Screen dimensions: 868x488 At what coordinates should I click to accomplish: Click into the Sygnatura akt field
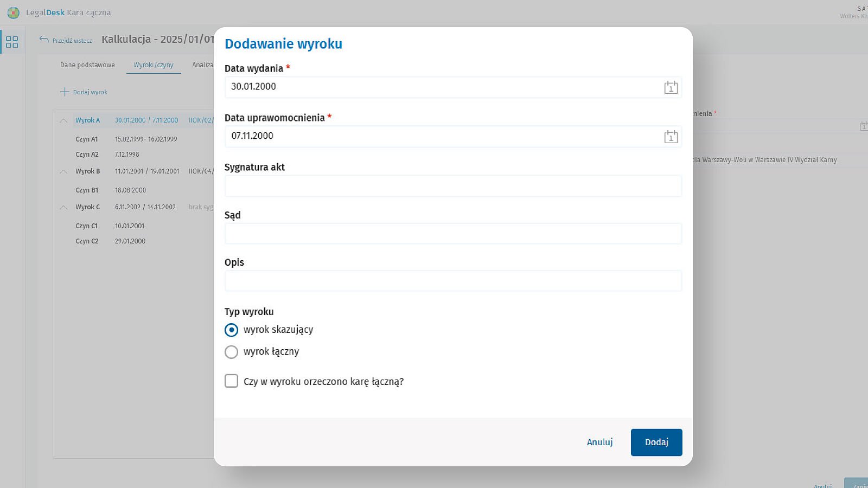(452, 186)
